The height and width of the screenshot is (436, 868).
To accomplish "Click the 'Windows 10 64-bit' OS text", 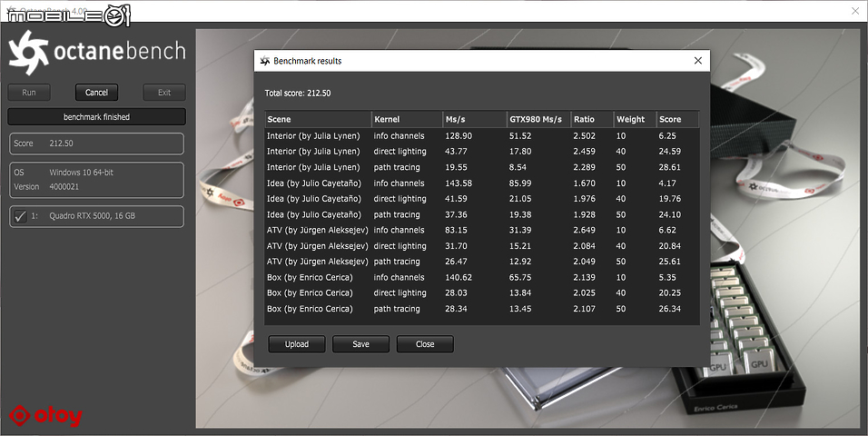I will click(x=82, y=173).
